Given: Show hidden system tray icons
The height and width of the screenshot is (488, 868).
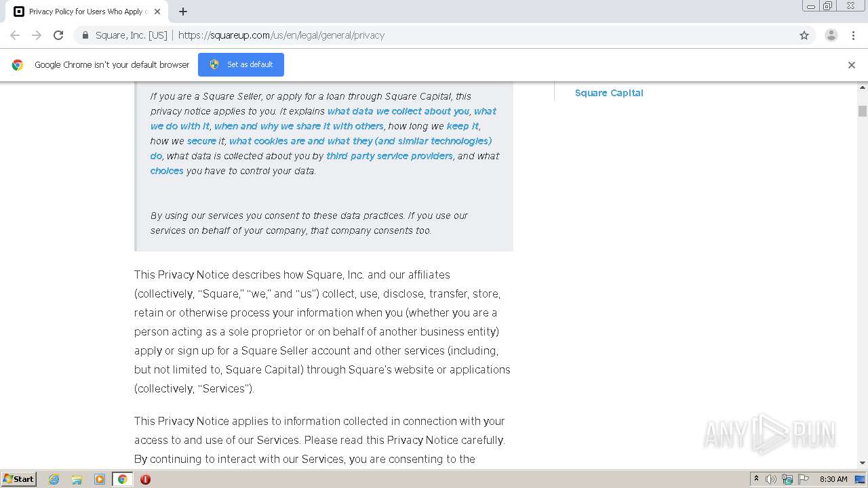Looking at the screenshot, I should coord(757,479).
